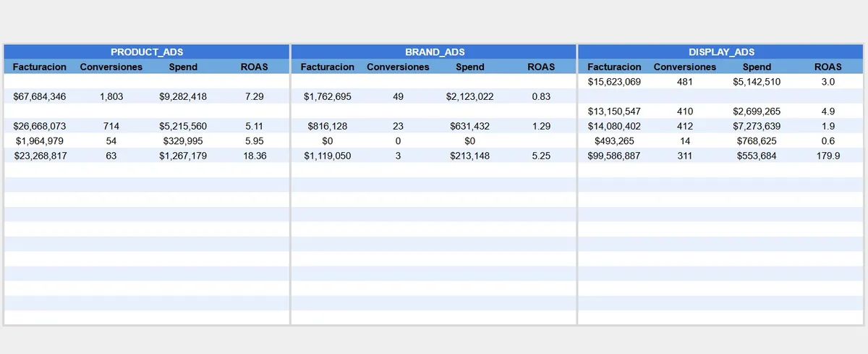Click Conversiones header in BRAND_ADS table
Screen dimensions: 868x354
coord(399,67)
